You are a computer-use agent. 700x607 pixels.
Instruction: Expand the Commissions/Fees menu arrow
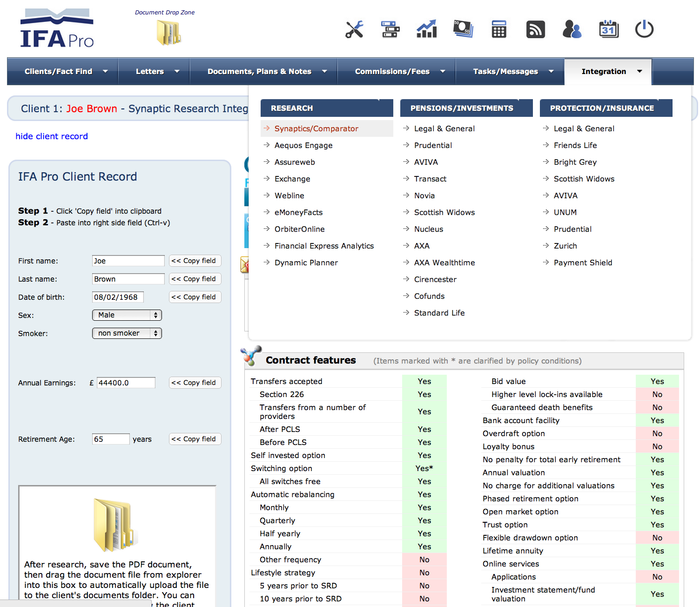tap(443, 71)
